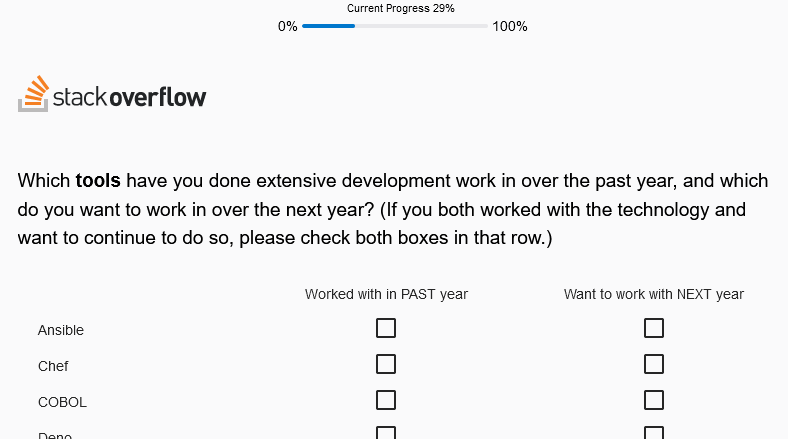Tick Chef for the NEXT year column
The image size is (788, 439).
pyautogui.click(x=654, y=364)
